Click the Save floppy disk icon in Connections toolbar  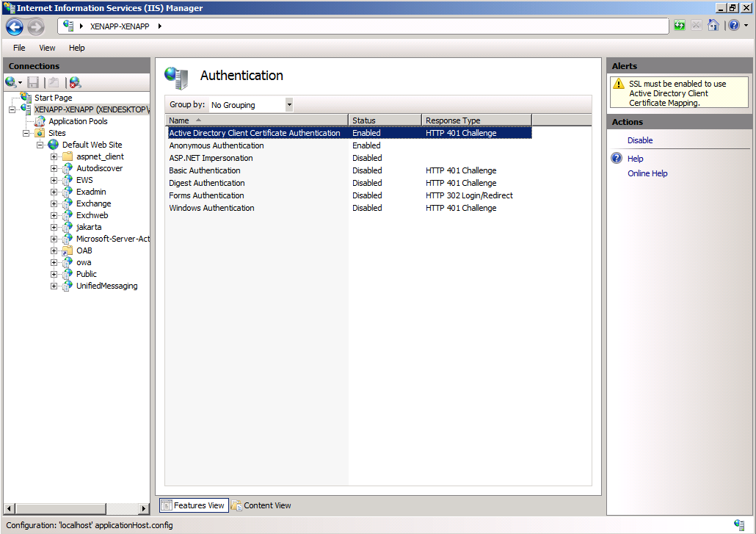click(x=33, y=82)
